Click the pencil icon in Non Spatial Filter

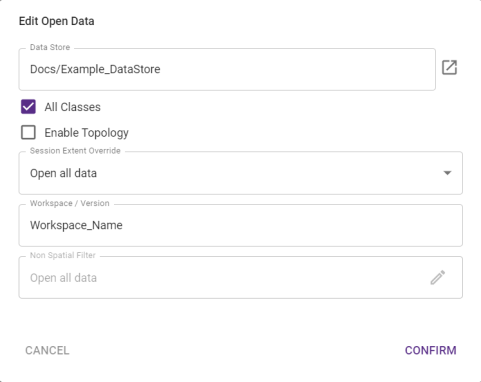coord(438,277)
